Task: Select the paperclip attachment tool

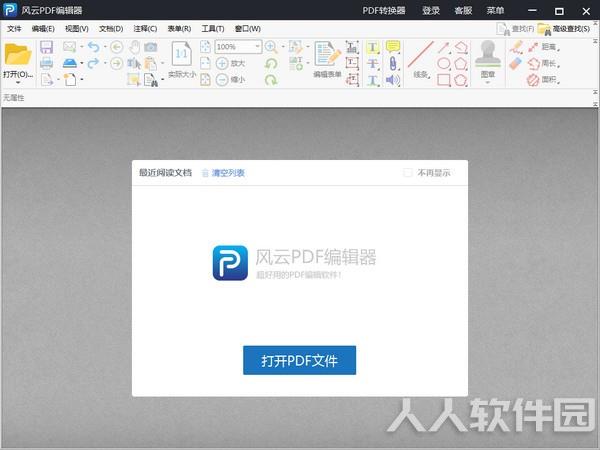Action: [393, 63]
